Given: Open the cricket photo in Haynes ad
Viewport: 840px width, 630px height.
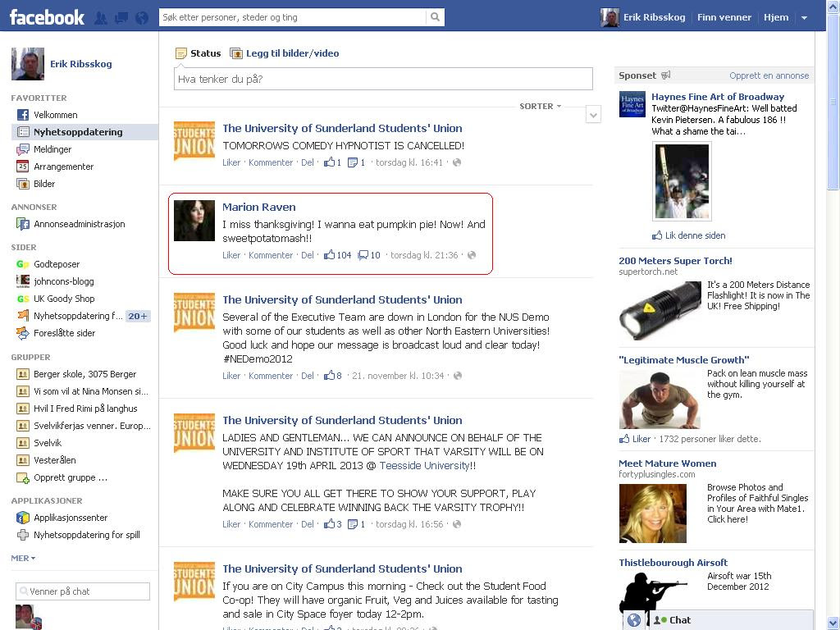Looking at the screenshot, I should point(682,181).
